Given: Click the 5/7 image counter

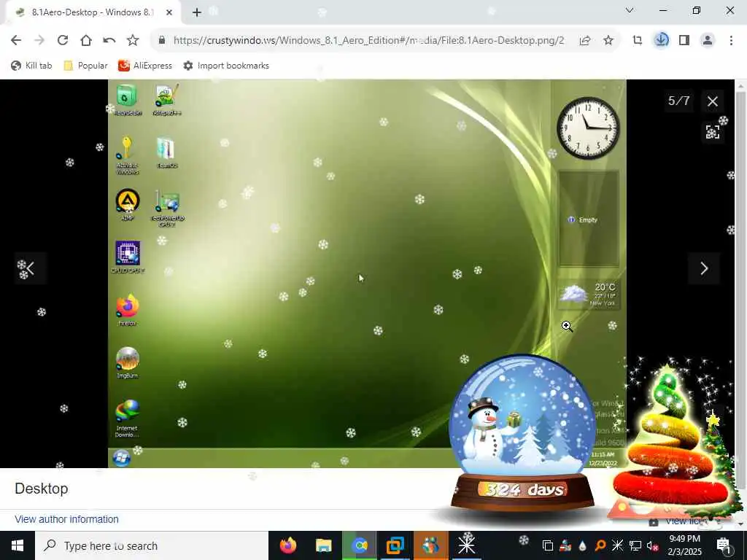Looking at the screenshot, I should (679, 101).
